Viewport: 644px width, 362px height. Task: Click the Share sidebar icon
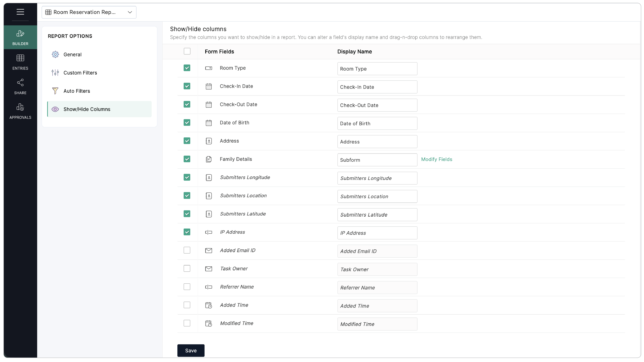[x=20, y=83]
